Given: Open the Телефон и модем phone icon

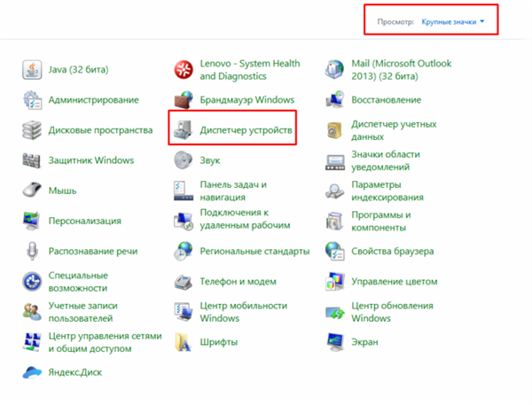Looking at the screenshot, I should [184, 282].
